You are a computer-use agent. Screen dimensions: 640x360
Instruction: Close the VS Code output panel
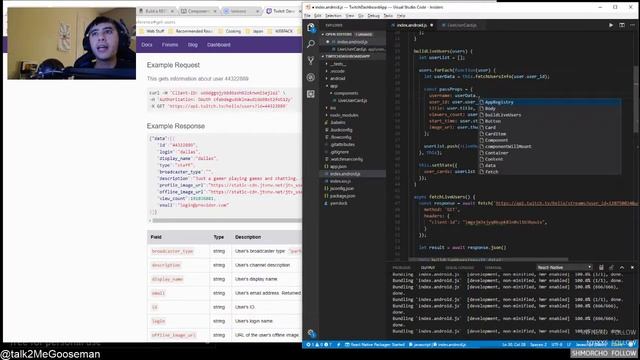click(632, 267)
